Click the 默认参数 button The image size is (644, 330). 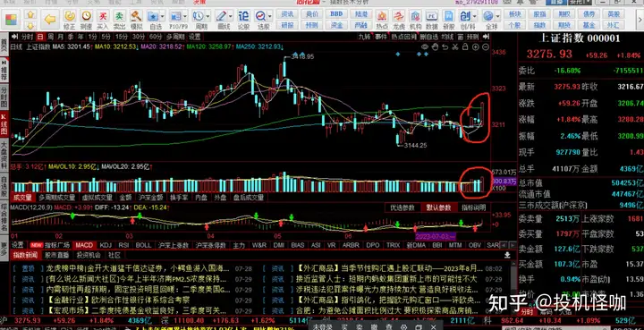[437, 207]
